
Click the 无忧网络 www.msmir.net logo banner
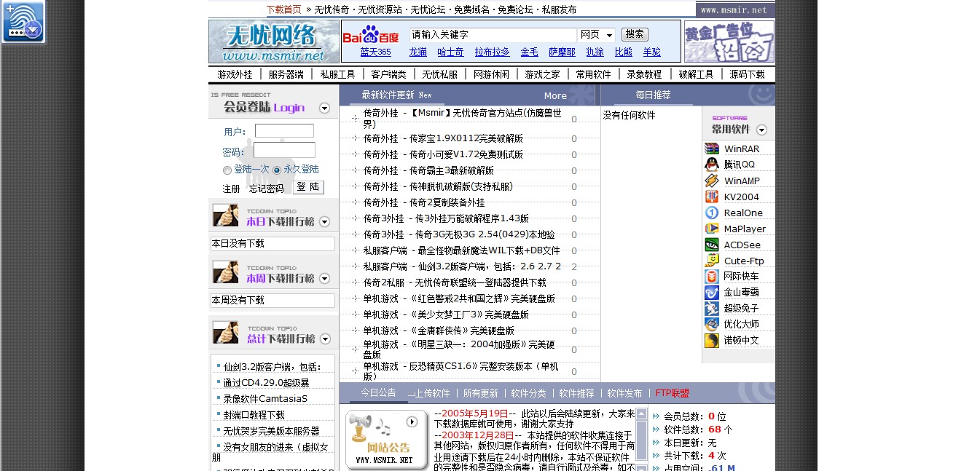click(x=274, y=41)
